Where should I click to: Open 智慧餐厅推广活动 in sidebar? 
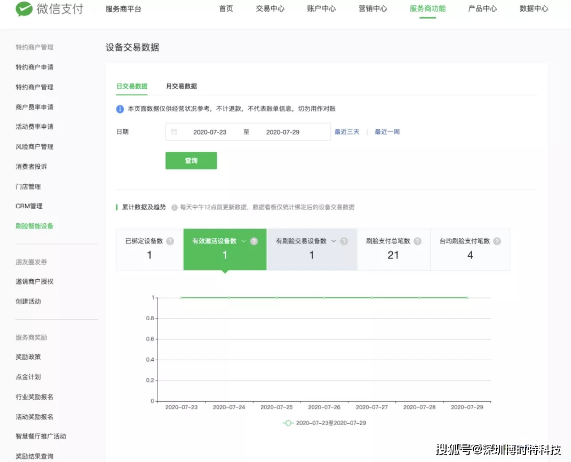(41, 436)
